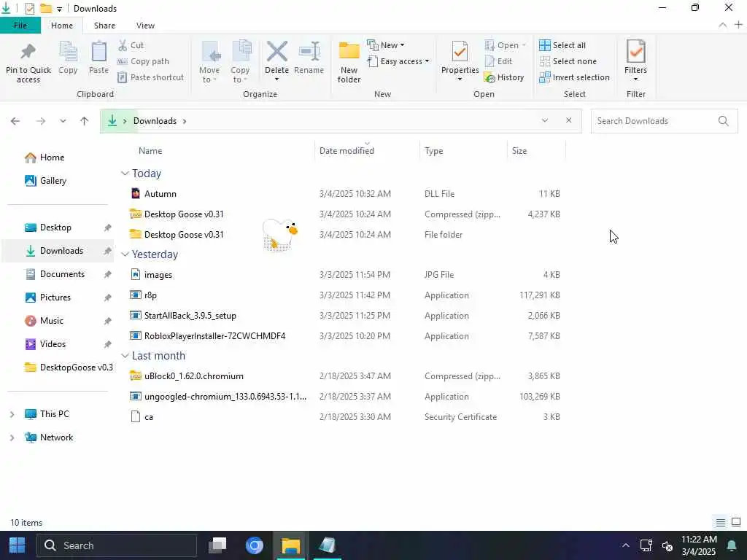
Task: Open the address bar history dropdown
Action: 545,120
